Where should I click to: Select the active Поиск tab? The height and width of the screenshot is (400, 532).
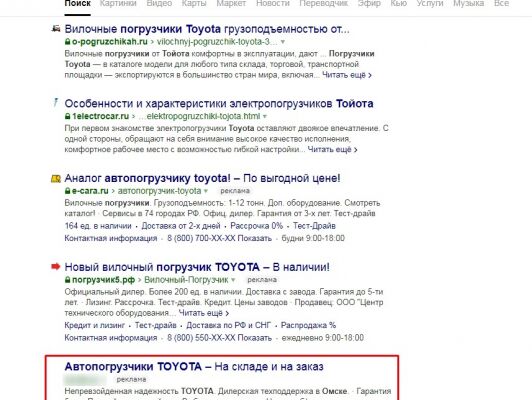(x=77, y=3)
